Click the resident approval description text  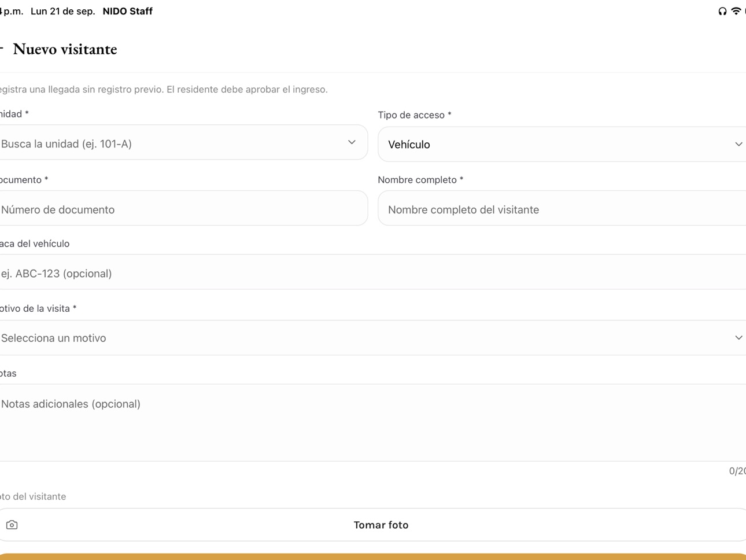coord(164,90)
